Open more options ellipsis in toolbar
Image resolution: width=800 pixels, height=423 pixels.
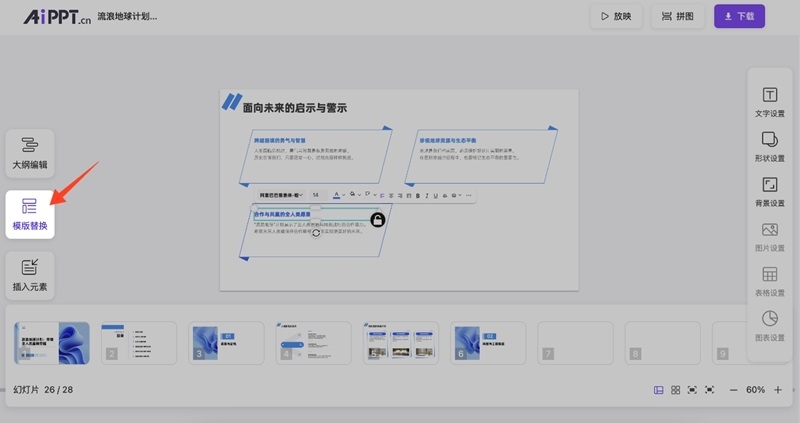(x=468, y=195)
